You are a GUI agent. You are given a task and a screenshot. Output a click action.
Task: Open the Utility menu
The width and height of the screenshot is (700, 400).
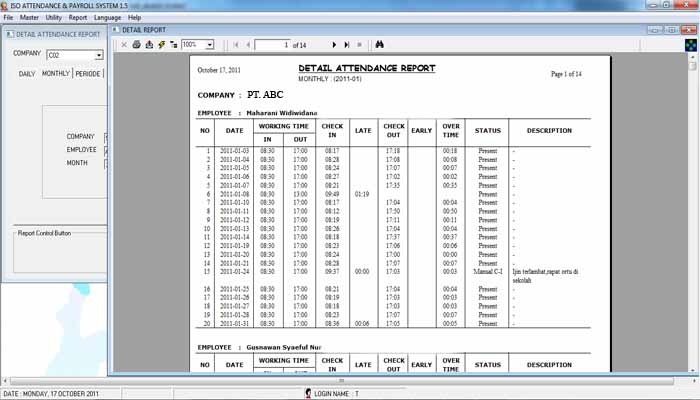pos(54,17)
